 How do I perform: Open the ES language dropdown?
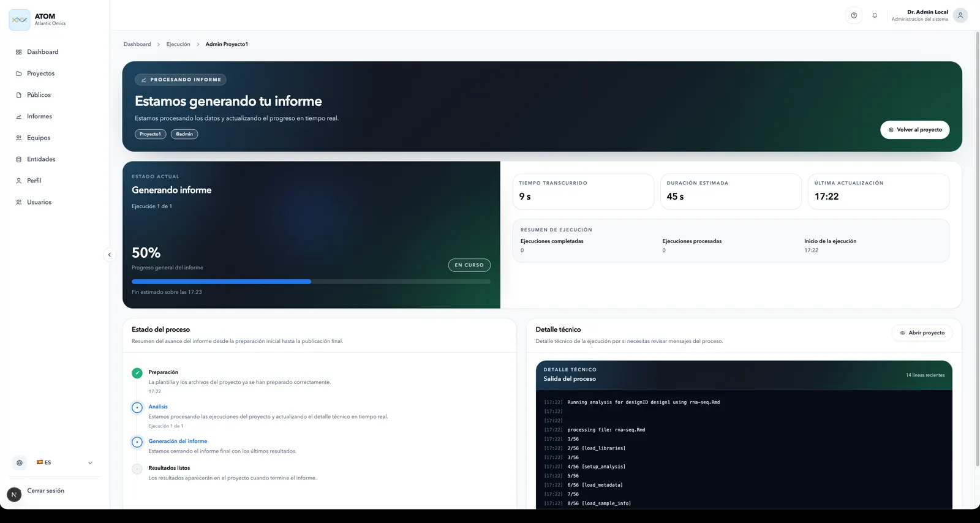coord(65,463)
